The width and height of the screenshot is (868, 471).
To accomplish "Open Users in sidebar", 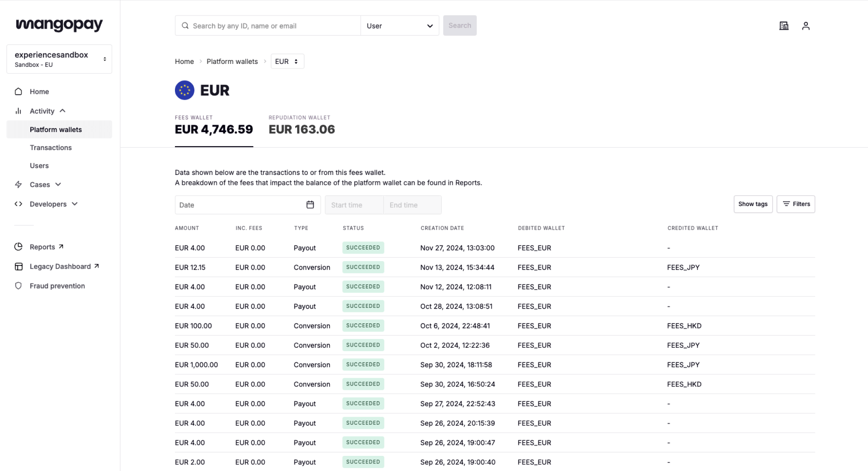I will 39,166.
